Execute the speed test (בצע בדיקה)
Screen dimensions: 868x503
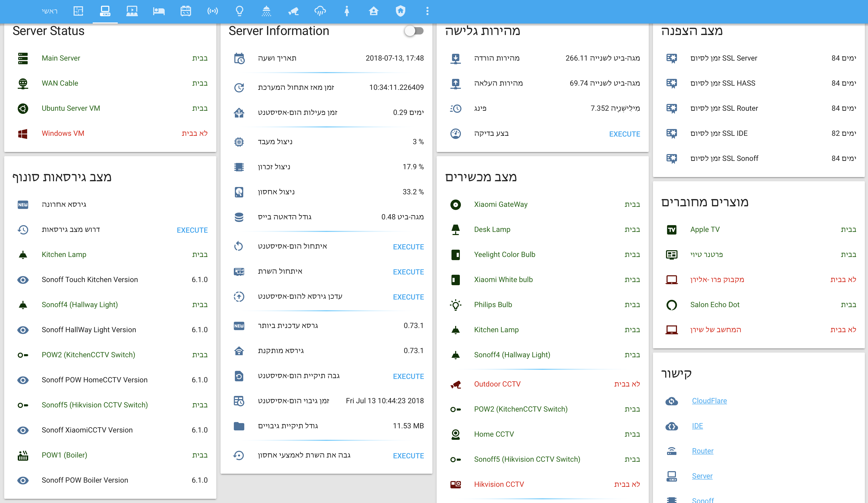(x=624, y=134)
